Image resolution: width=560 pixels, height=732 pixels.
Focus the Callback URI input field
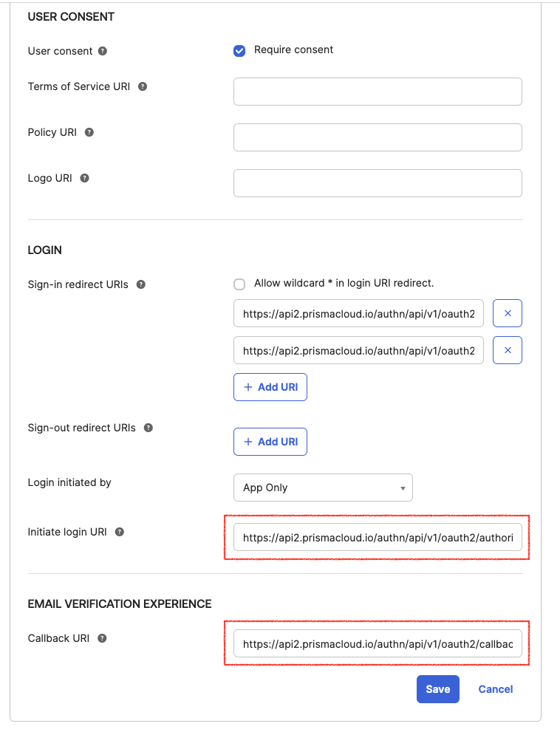point(378,643)
